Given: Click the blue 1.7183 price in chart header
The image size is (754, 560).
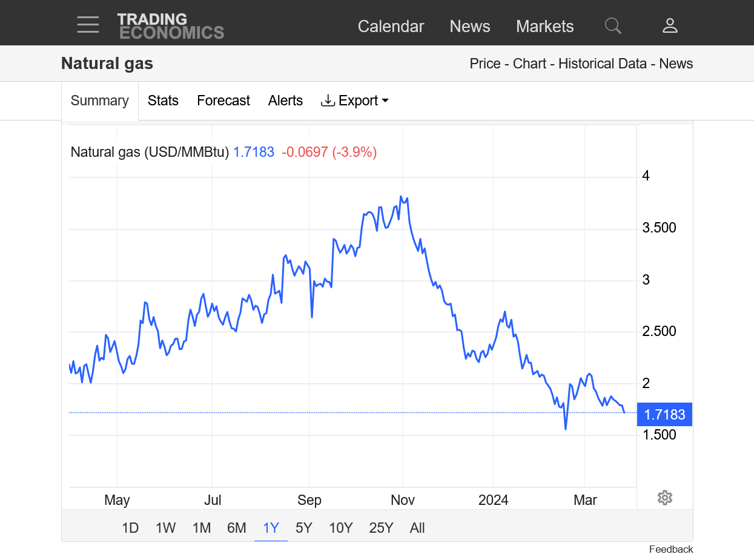Looking at the screenshot, I should click(254, 152).
